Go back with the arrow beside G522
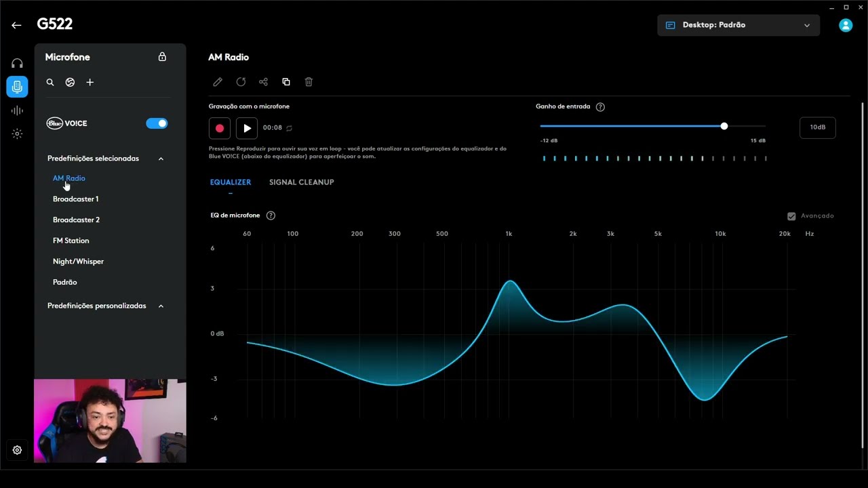The image size is (868, 488). (16, 25)
